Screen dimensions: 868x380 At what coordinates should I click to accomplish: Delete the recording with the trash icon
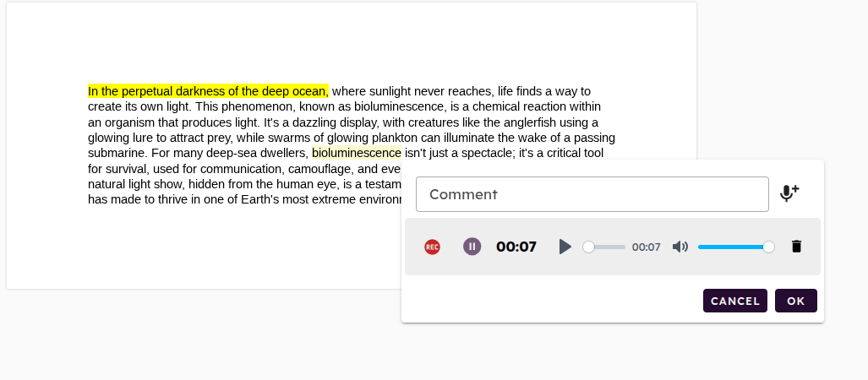coord(795,247)
